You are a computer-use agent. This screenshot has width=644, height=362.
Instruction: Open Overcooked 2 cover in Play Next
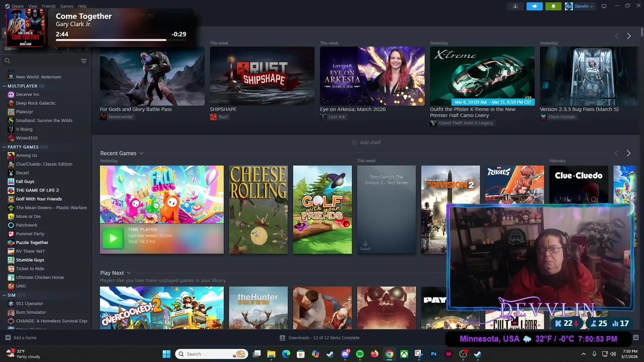tap(162, 308)
